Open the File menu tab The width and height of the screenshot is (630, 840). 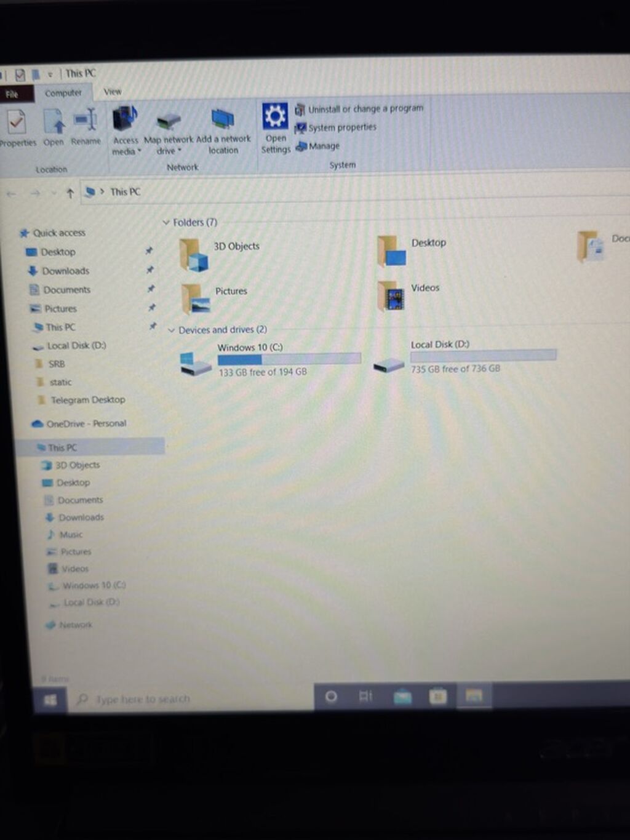coord(13,94)
